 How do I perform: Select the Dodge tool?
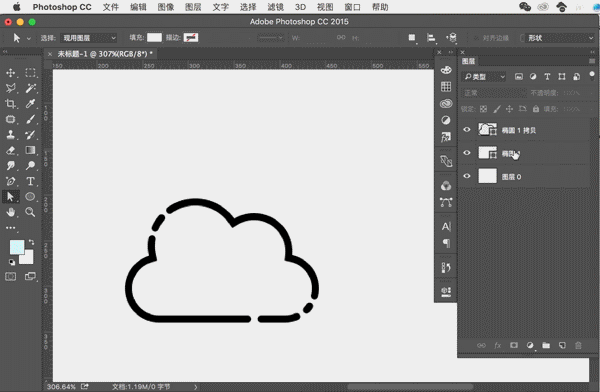coord(30,165)
